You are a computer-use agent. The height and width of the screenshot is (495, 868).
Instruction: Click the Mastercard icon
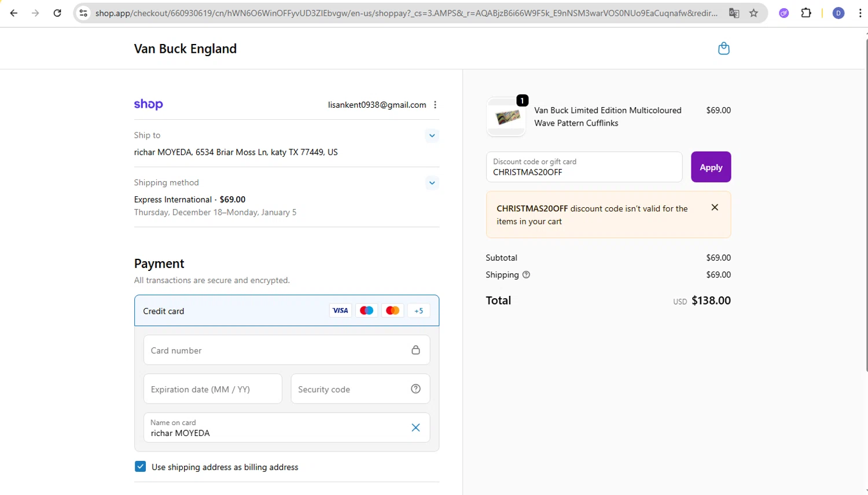click(392, 311)
